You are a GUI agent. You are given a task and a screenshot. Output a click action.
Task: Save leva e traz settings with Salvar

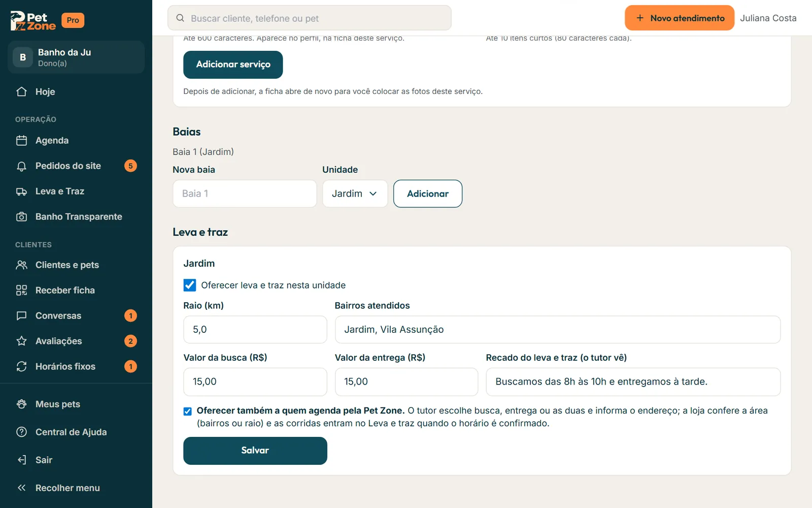click(255, 451)
